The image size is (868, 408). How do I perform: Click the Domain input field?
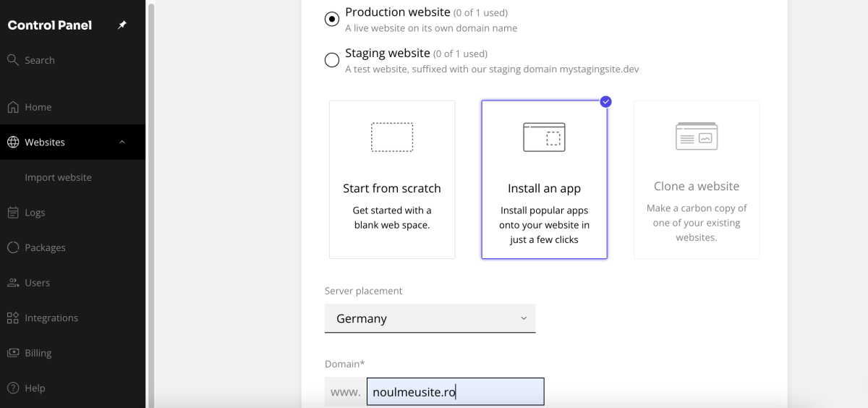(x=455, y=392)
